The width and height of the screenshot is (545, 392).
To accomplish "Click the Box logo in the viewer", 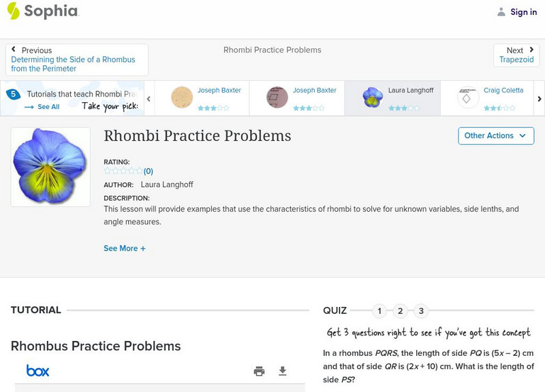I will point(37,371).
